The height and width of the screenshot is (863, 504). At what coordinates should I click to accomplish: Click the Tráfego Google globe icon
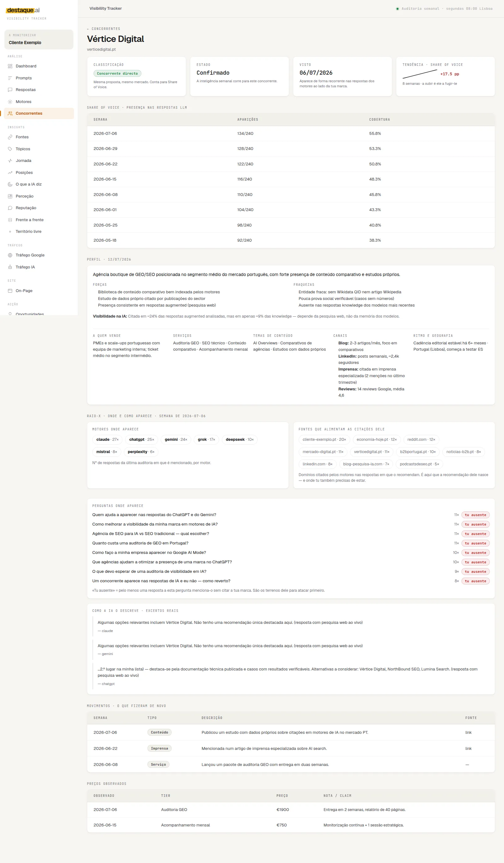(10, 255)
